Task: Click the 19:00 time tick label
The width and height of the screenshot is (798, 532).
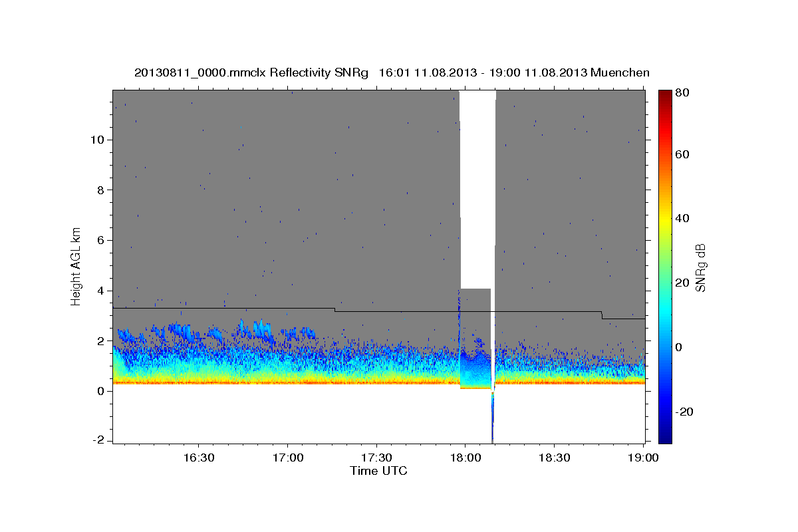Action: (x=643, y=458)
